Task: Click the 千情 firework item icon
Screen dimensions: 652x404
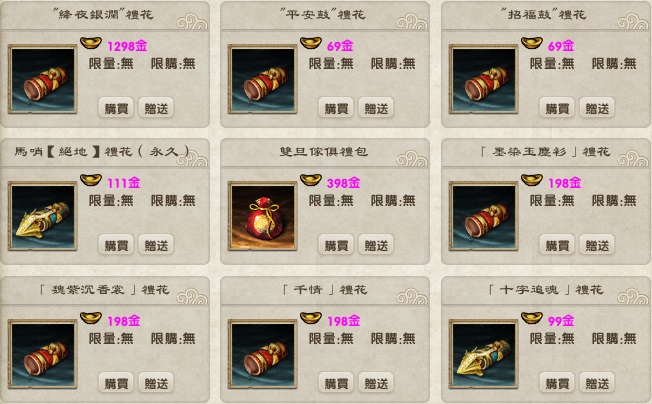Action: point(262,354)
